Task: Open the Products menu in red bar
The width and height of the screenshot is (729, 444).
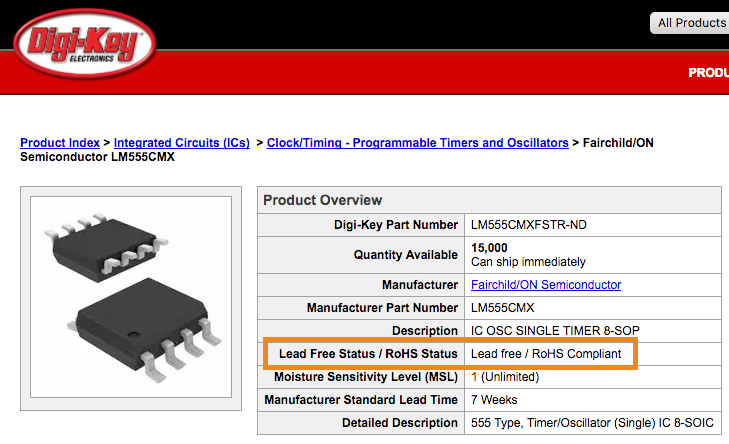Action: pyautogui.click(x=708, y=72)
